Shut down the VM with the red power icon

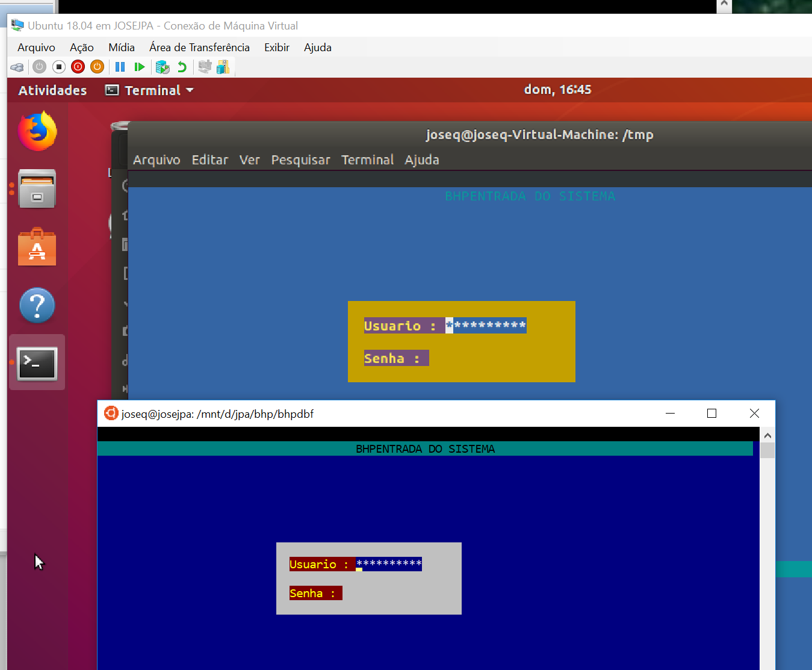point(78,67)
